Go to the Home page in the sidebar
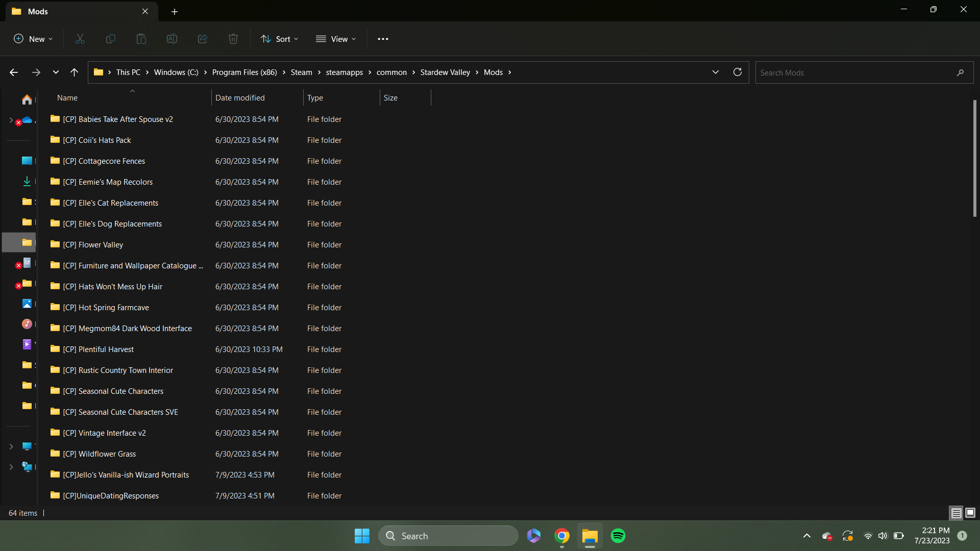Screen dimensions: 980x551 27,99
